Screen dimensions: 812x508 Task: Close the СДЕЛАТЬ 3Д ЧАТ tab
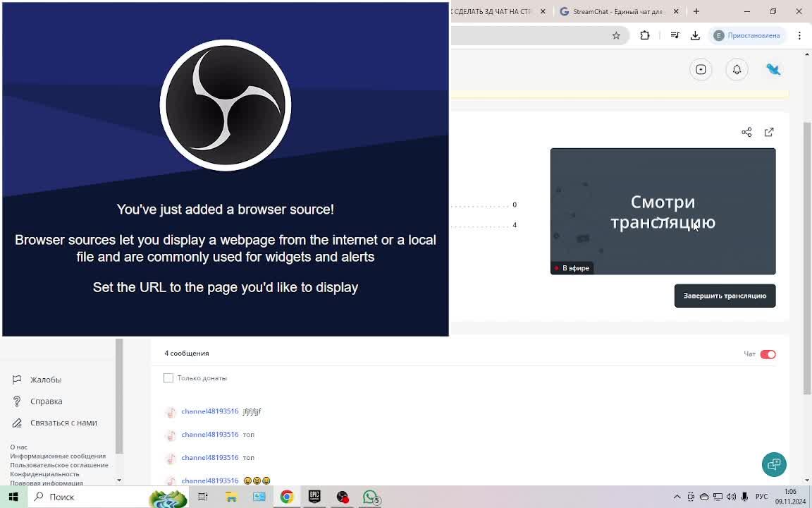pos(543,11)
